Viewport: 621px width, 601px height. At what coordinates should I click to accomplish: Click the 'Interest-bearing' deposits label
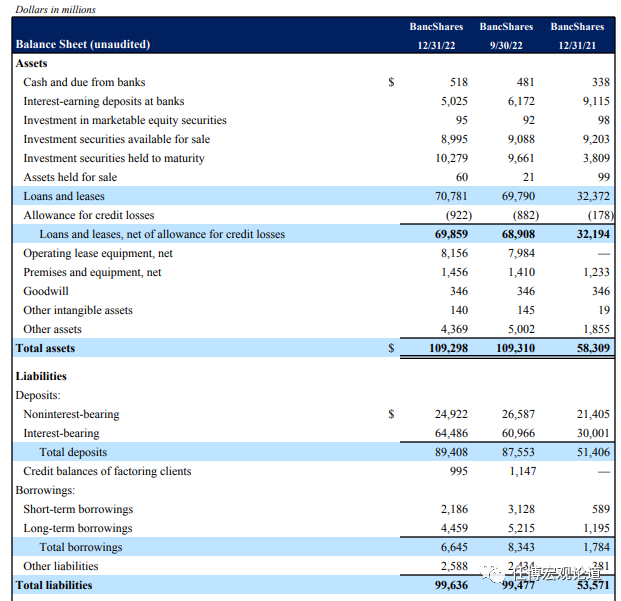61,433
